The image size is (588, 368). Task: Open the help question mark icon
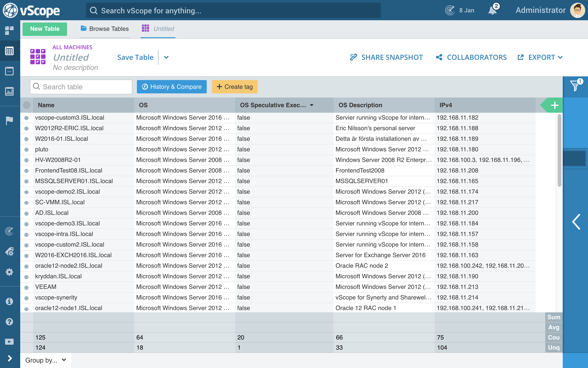[x=9, y=322]
